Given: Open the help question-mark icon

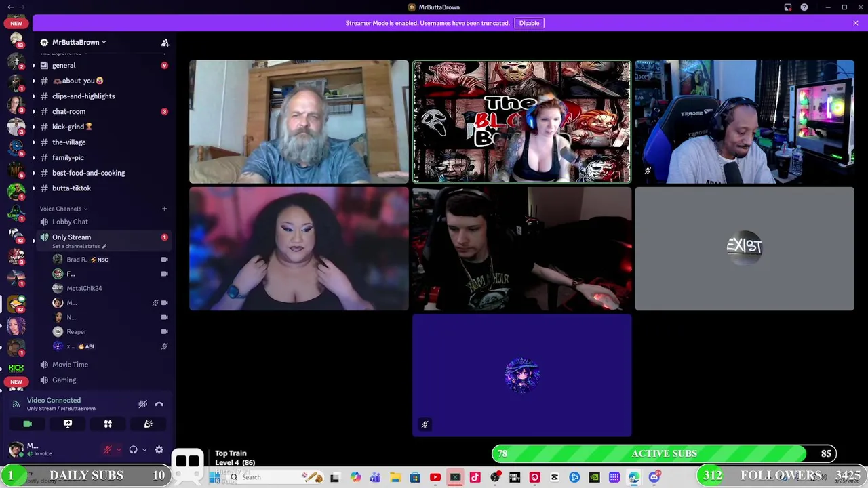Looking at the screenshot, I should [804, 7].
